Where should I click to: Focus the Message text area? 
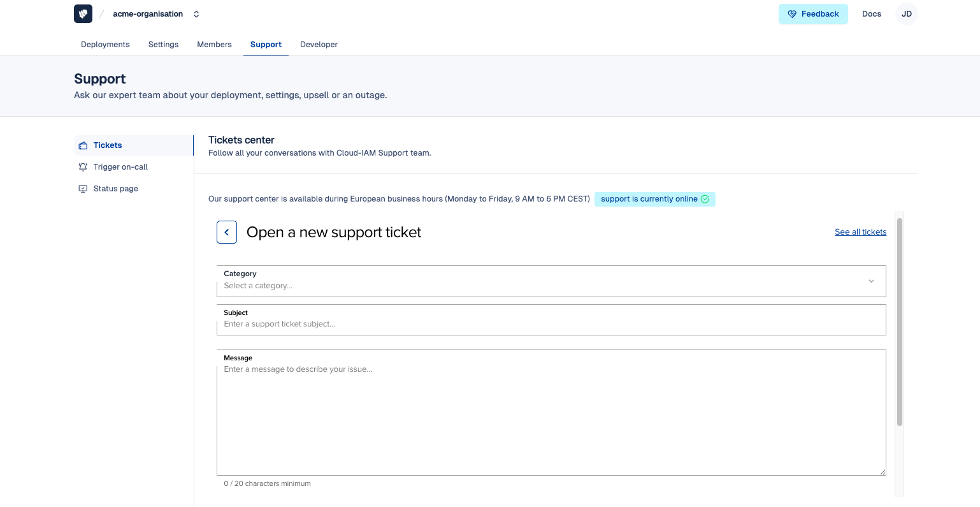tap(551, 413)
